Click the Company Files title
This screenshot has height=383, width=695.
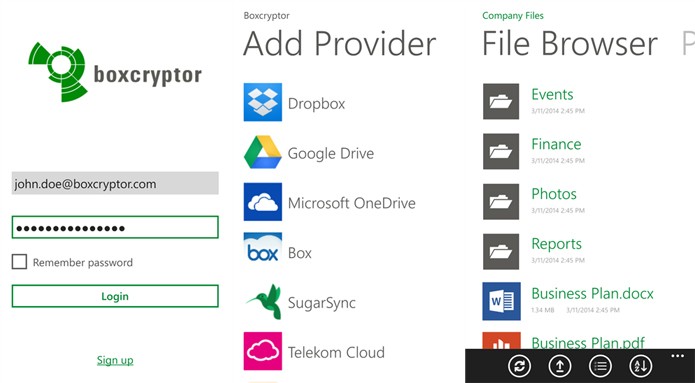(513, 16)
